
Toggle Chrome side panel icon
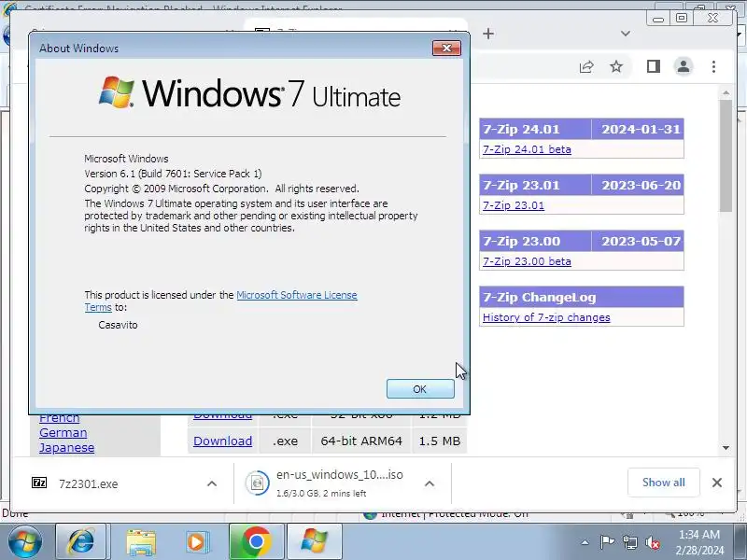pos(653,66)
